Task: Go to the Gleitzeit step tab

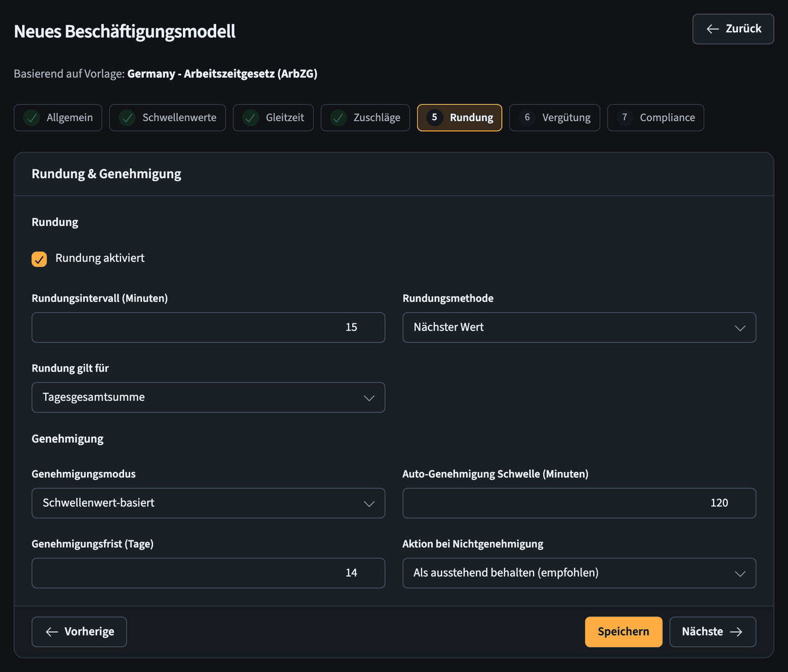Action: (x=273, y=118)
